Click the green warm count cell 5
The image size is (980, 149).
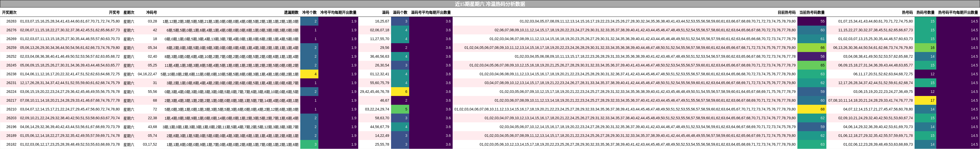coord(400,109)
